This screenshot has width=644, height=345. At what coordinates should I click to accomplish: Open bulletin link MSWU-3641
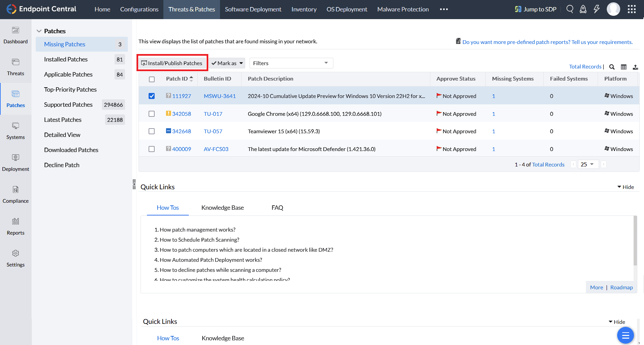click(219, 96)
